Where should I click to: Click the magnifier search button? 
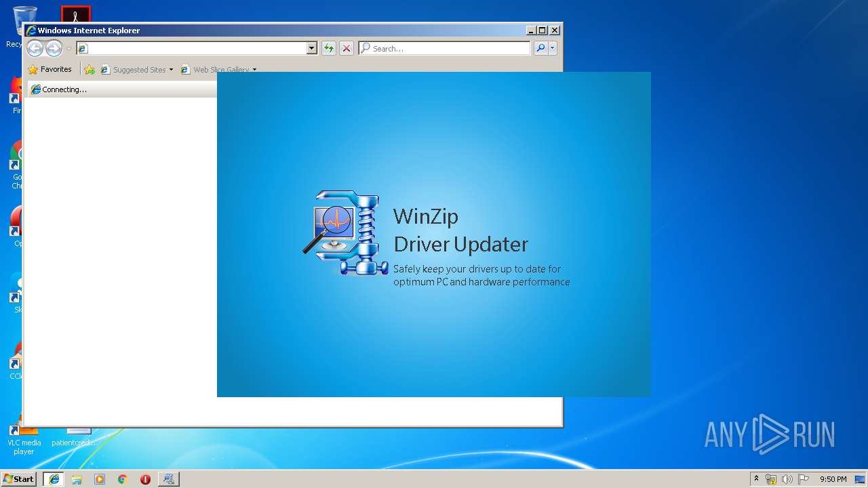point(540,48)
